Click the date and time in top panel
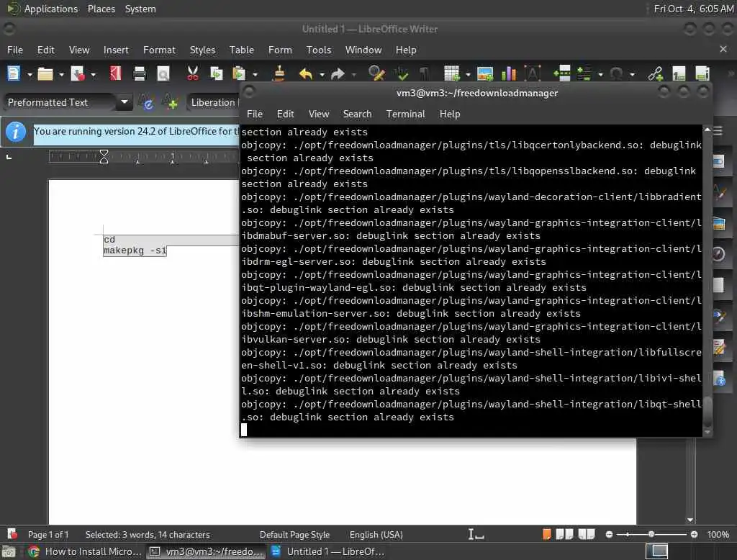 (x=693, y=9)
